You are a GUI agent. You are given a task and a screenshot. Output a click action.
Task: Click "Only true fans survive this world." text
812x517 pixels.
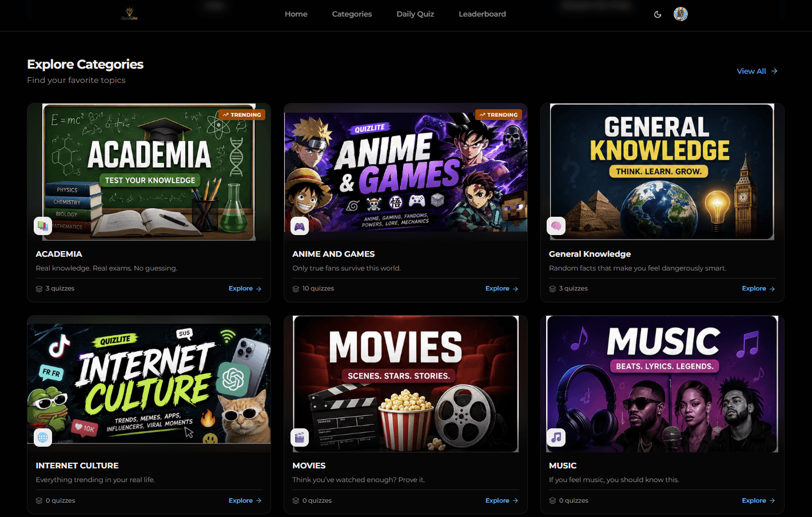pos(347,268)
